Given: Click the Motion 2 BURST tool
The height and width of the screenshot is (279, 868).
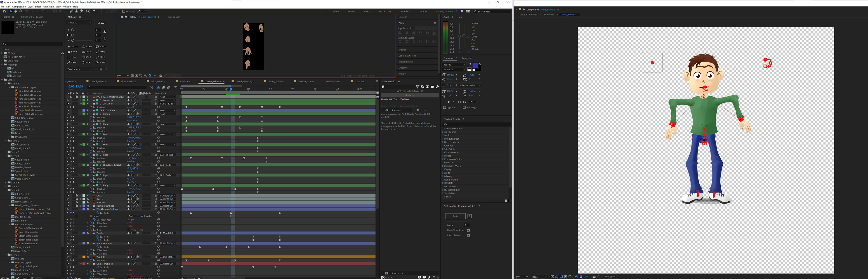Looking at the screenshot, I should tap(101, 47).
